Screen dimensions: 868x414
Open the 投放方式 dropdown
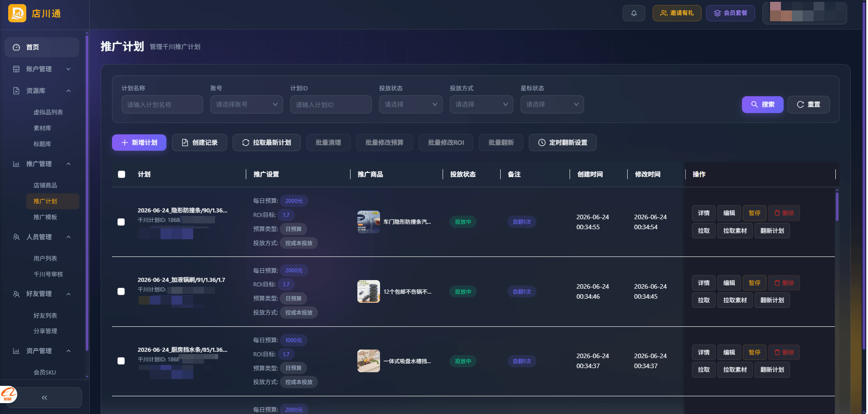[x=481, y=104]
